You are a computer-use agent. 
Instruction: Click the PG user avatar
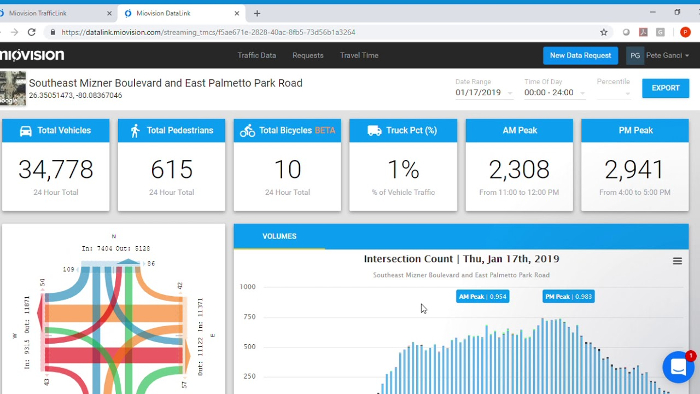pos(635,56)
